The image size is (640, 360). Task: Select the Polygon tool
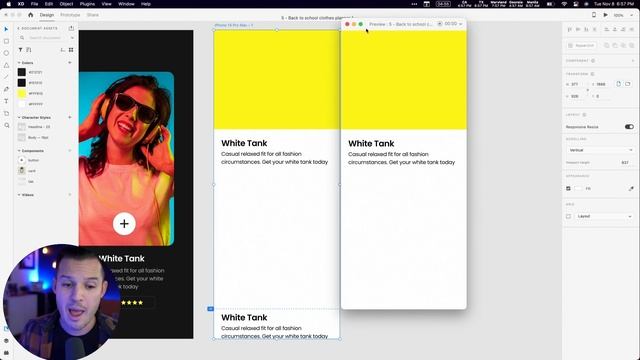pos(6,65)
